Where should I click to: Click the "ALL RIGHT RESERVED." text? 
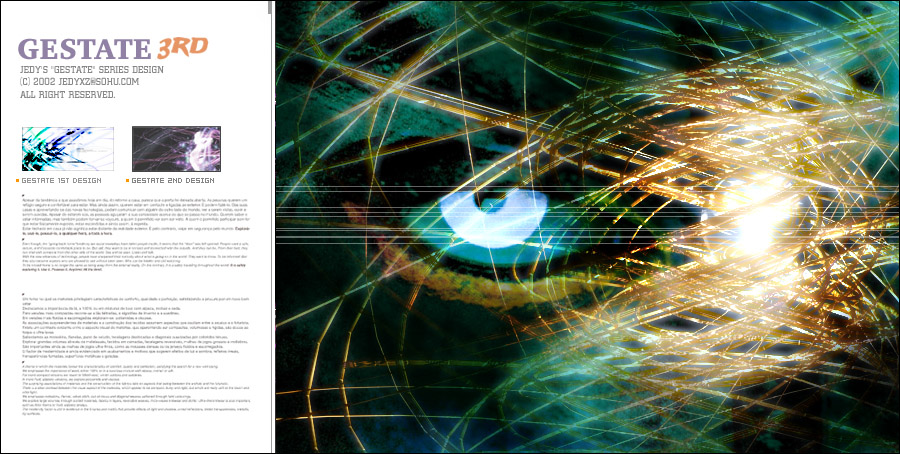pos(68,95)
